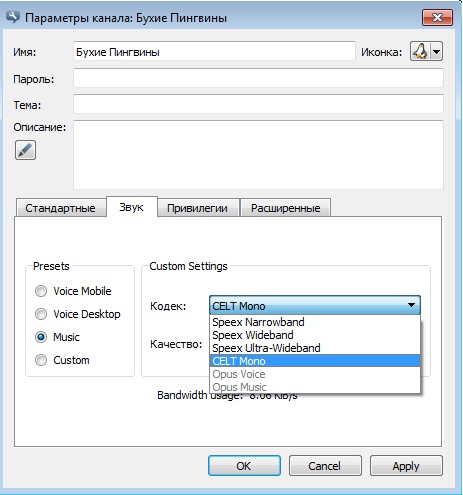The image size is (463, 495).
Task: Choose Speex Narrowband from codec list
Action: (315, 322)
